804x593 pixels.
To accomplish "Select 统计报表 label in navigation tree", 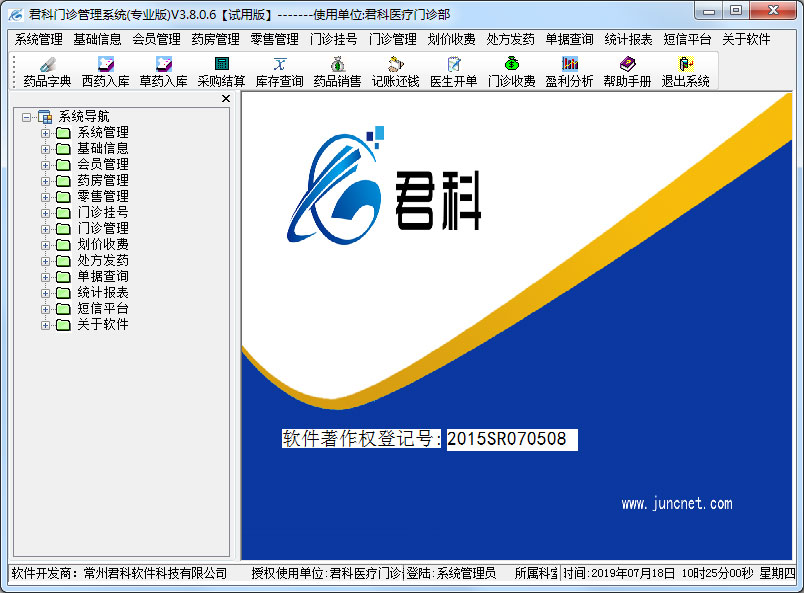I will 103,293.
